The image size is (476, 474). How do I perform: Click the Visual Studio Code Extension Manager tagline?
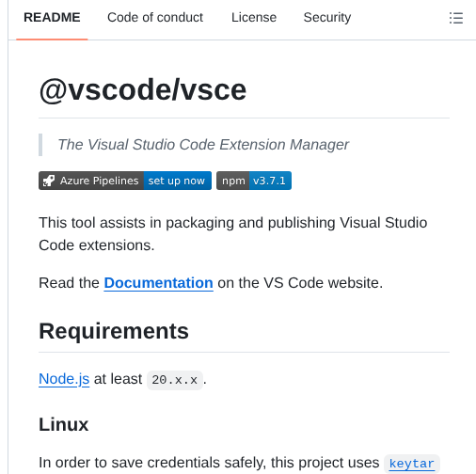pyautogui.click(x=203, y=145)
